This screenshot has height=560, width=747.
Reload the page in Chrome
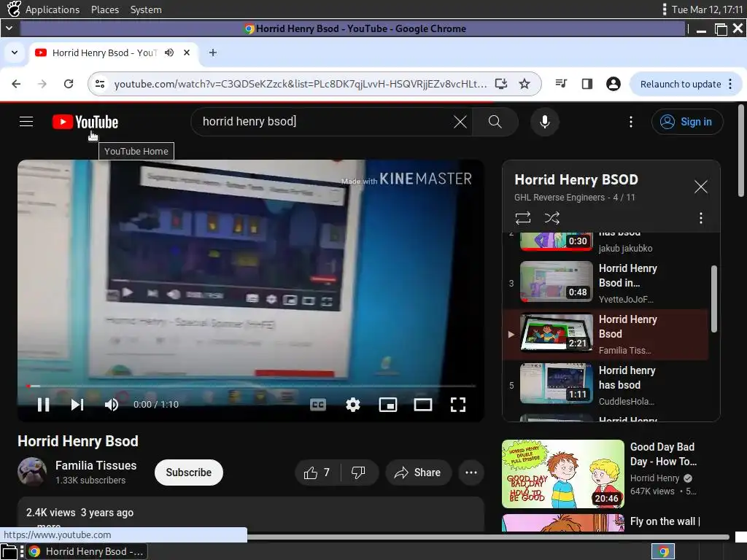(69, 84)
